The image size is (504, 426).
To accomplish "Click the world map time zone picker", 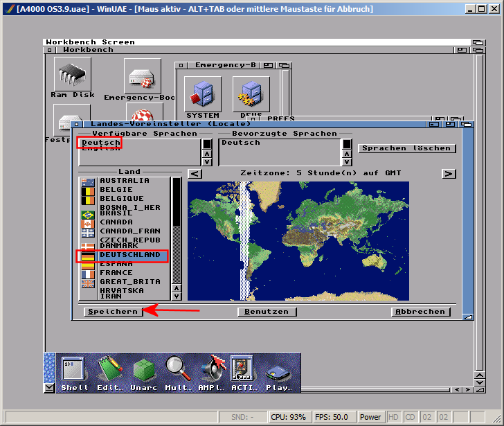I will click(x=298, y=241).
